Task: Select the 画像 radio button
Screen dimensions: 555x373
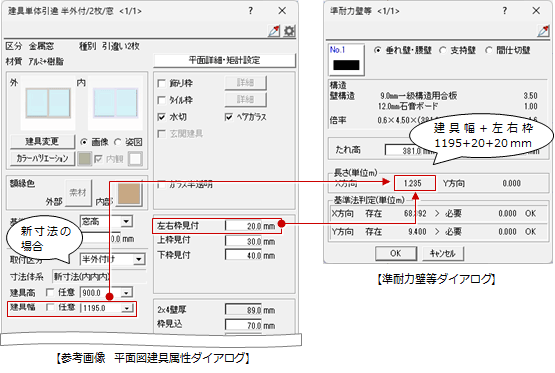Action: pos(84,142)
